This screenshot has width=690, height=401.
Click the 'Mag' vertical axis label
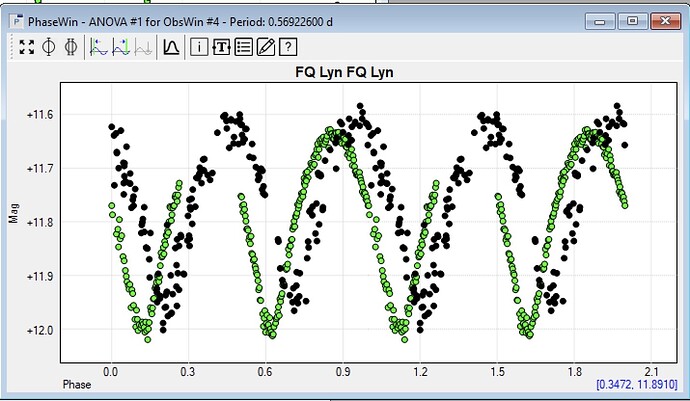[x=13, y=212]
